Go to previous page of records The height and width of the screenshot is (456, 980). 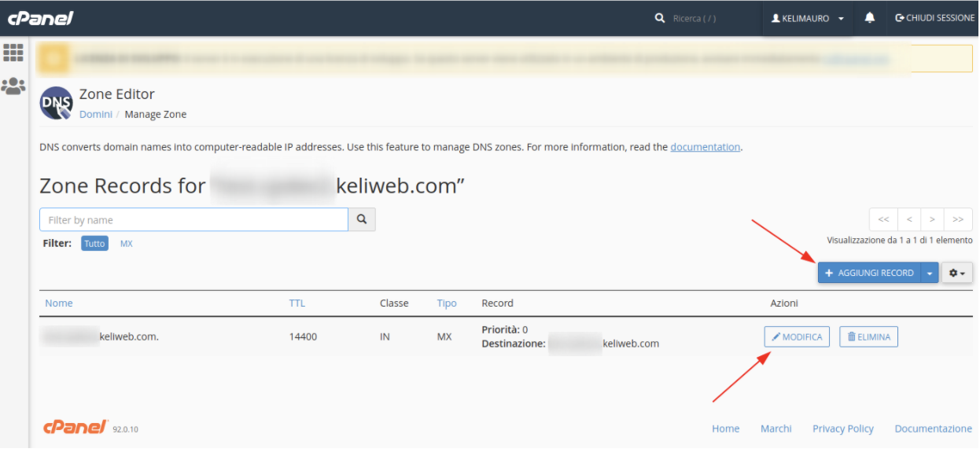(909, 219)
